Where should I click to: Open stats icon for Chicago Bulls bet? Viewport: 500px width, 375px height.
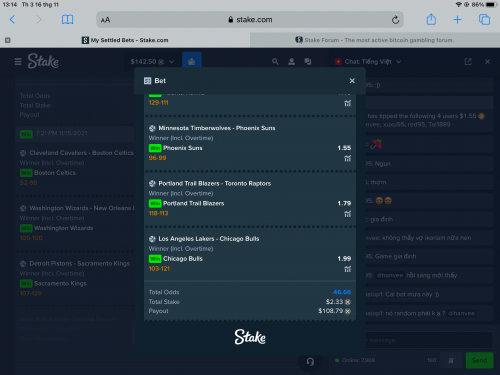tap(348, 269)
